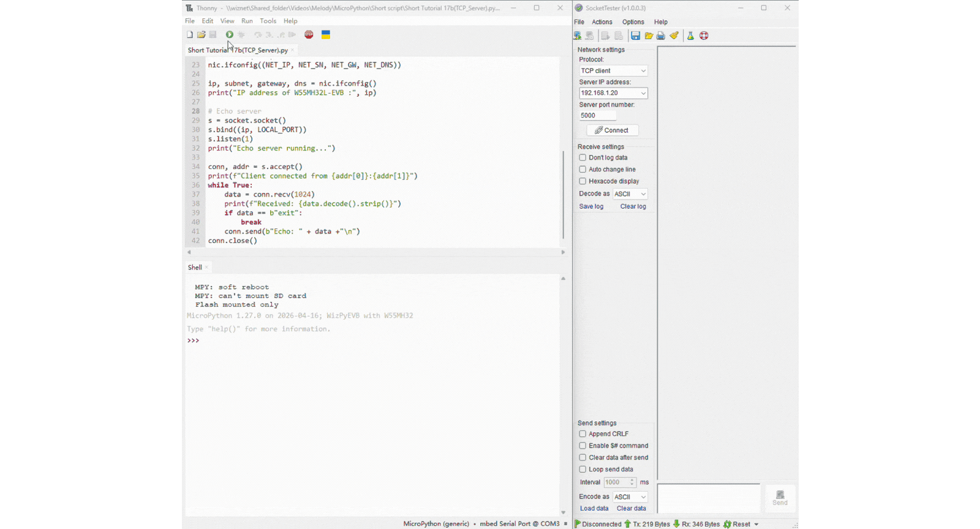Tick the Append CRLF checkbox
Image resolution: width=980 pixels, height=529 pixels.
point(582,433)
